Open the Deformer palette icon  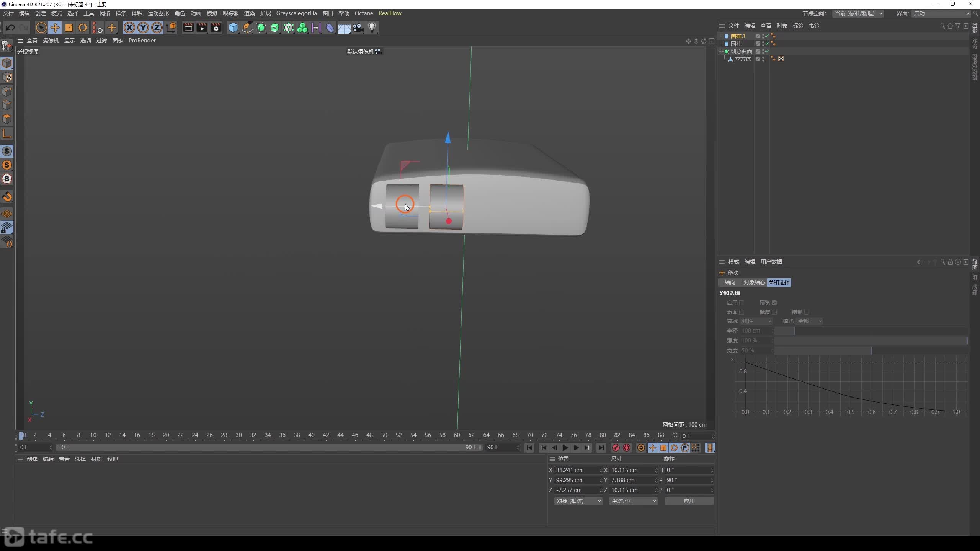coord(330,28)
